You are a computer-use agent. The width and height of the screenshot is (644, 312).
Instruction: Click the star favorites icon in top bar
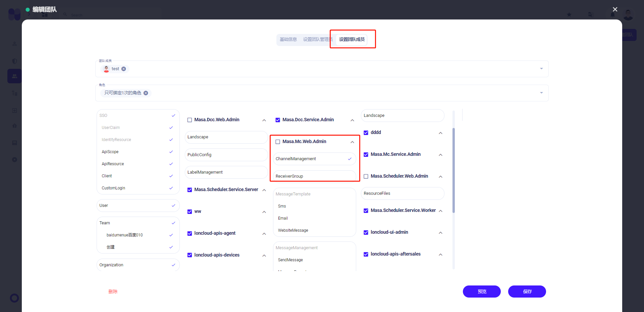click(569, 14)
